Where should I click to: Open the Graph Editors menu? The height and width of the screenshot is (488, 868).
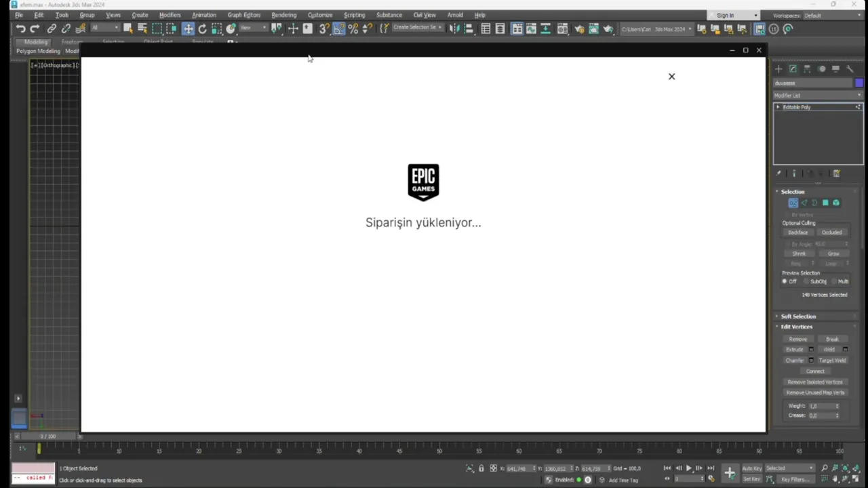pos(243,15)
